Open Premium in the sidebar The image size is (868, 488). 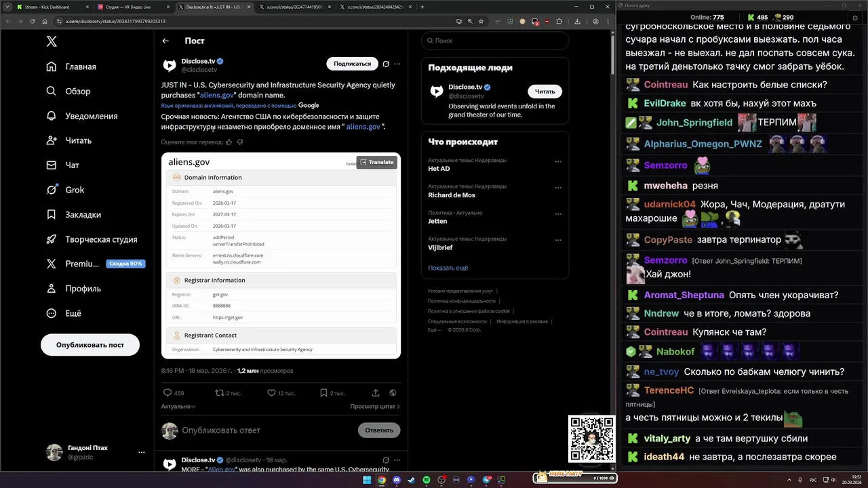point(73,264)
